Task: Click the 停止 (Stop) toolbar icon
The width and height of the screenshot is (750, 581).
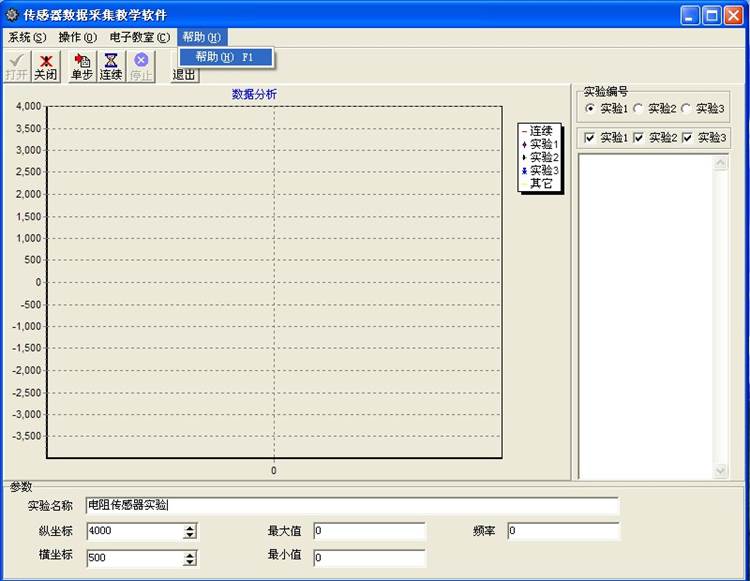Action: [141, 67]
